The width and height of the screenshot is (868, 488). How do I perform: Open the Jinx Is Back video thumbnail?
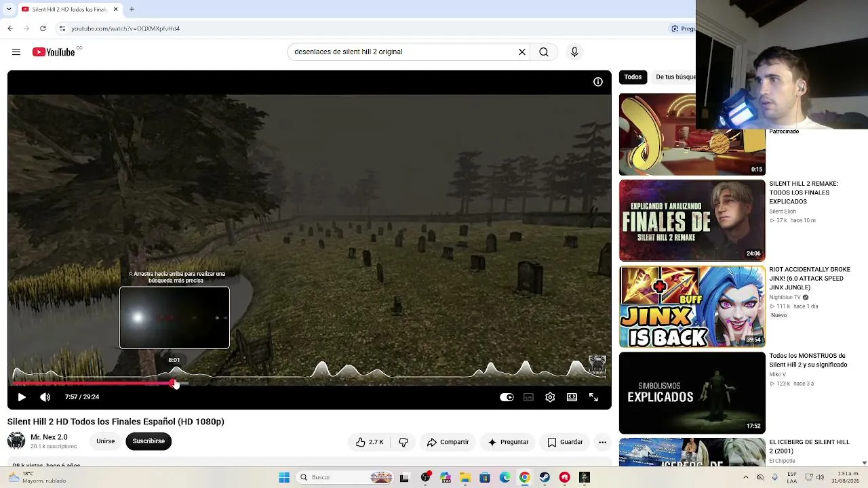click(x=692, y=306)
